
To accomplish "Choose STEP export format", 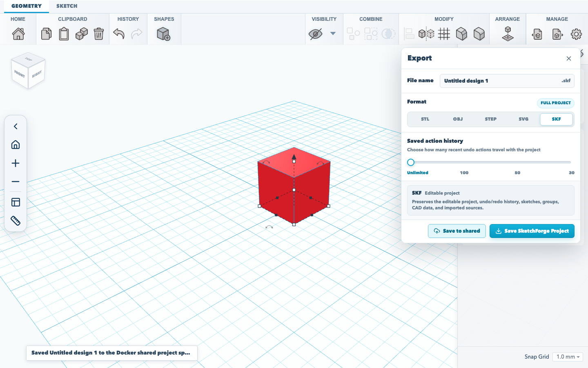I will tap(491, 119).
